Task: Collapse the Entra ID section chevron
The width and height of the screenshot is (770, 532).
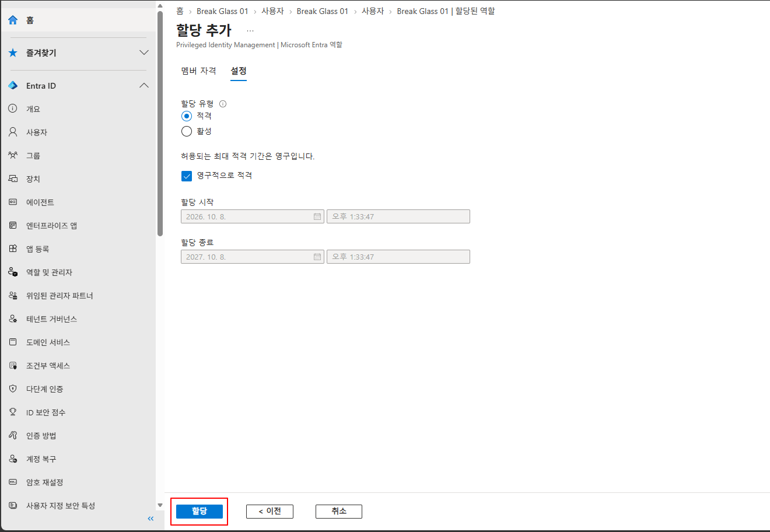Action: [144, 86]
